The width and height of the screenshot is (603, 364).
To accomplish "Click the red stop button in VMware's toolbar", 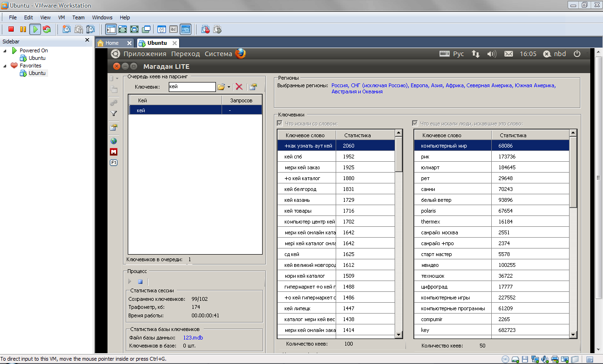I will pos(11,29).
